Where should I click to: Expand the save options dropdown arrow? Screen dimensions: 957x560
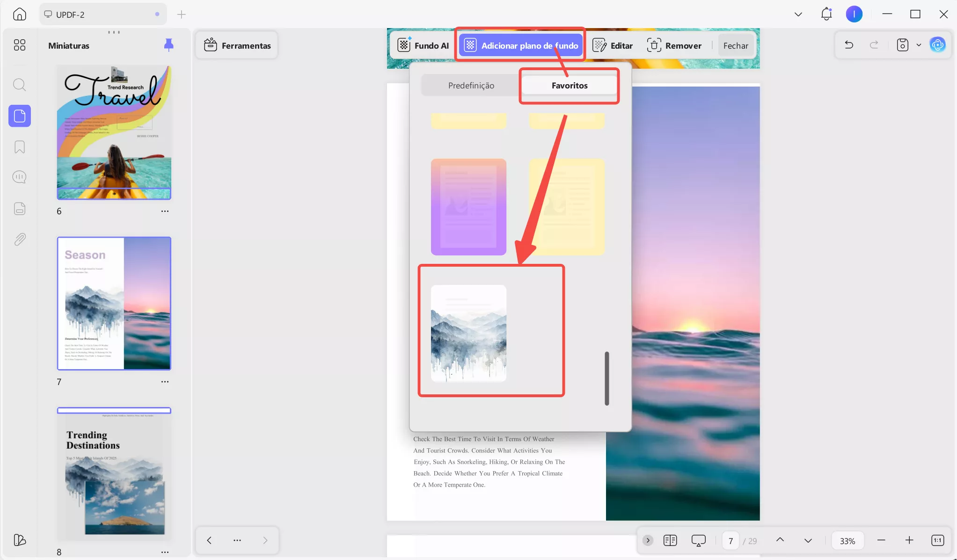(x=918, y=44)
